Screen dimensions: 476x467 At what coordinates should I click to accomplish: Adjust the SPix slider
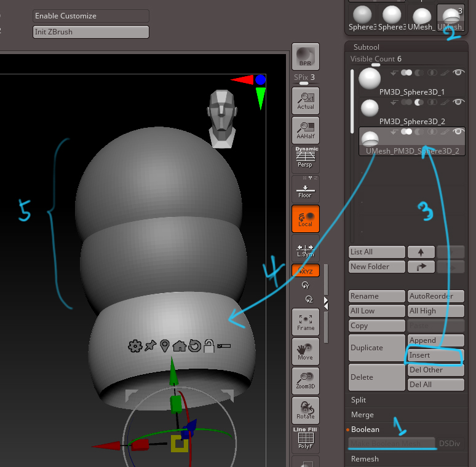306,79
